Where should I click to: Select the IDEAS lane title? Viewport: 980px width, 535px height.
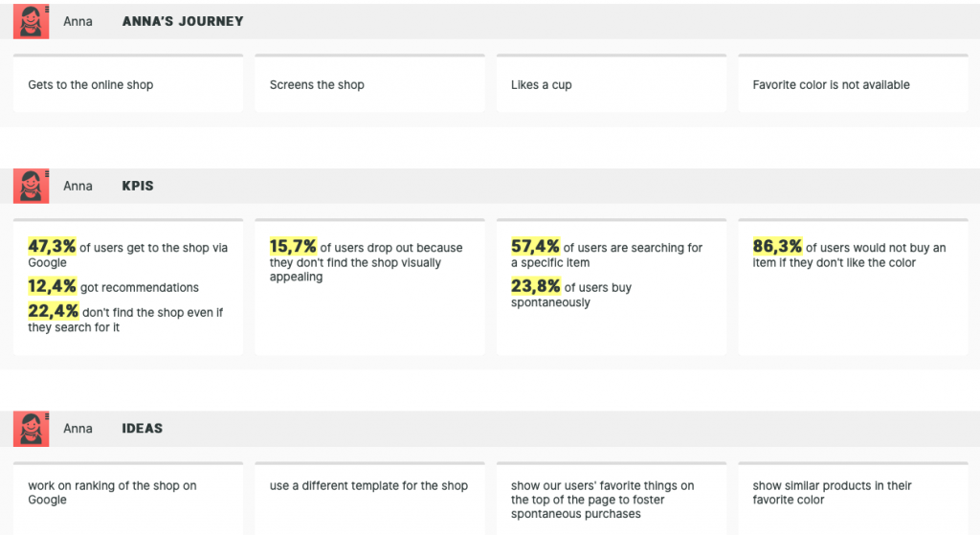point(142,428)
